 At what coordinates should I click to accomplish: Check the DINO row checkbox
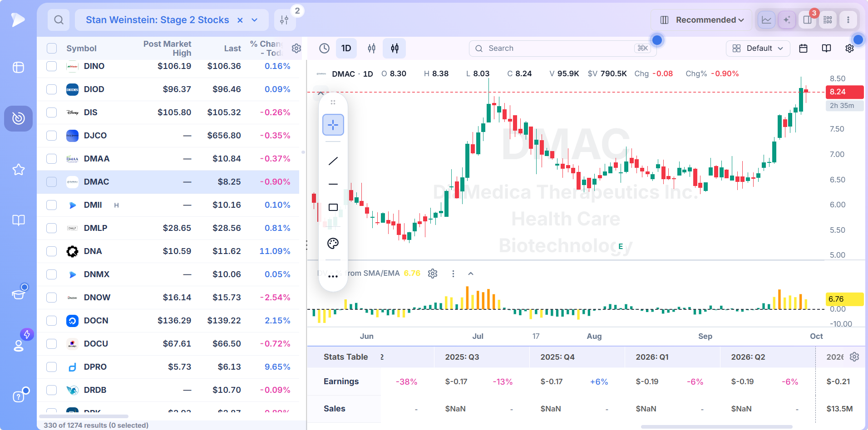pos(52,66)
